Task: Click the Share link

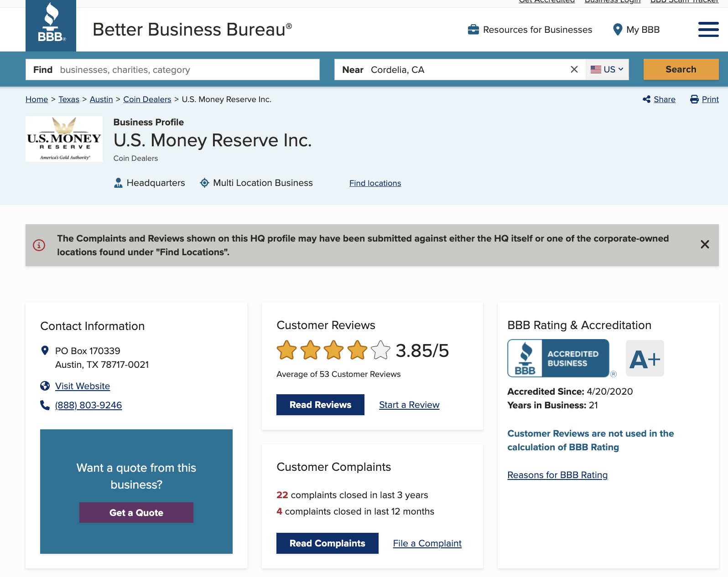Action: coord(665,99)
